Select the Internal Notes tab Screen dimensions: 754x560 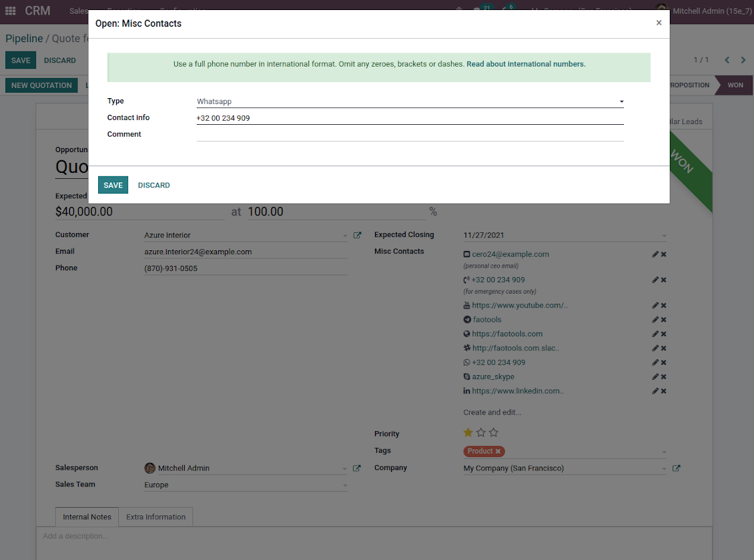(x=87, y=517)
